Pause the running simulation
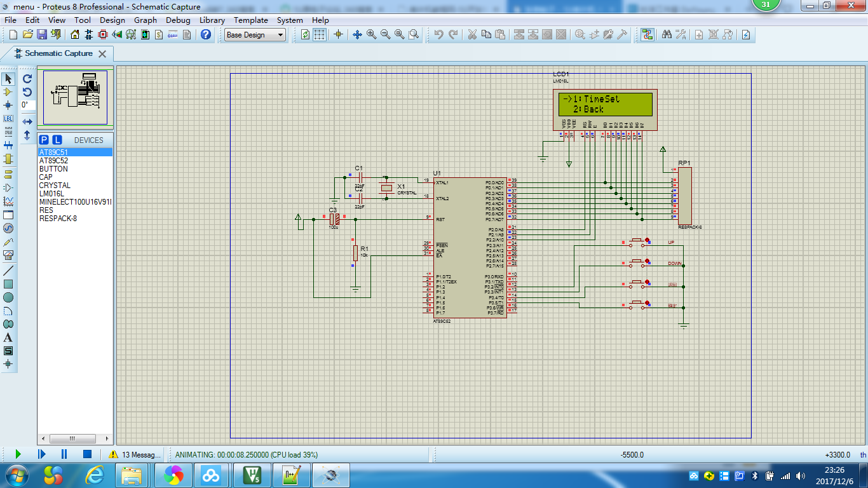The width and height of the screenshot is (868, 488). pos(64,454)
